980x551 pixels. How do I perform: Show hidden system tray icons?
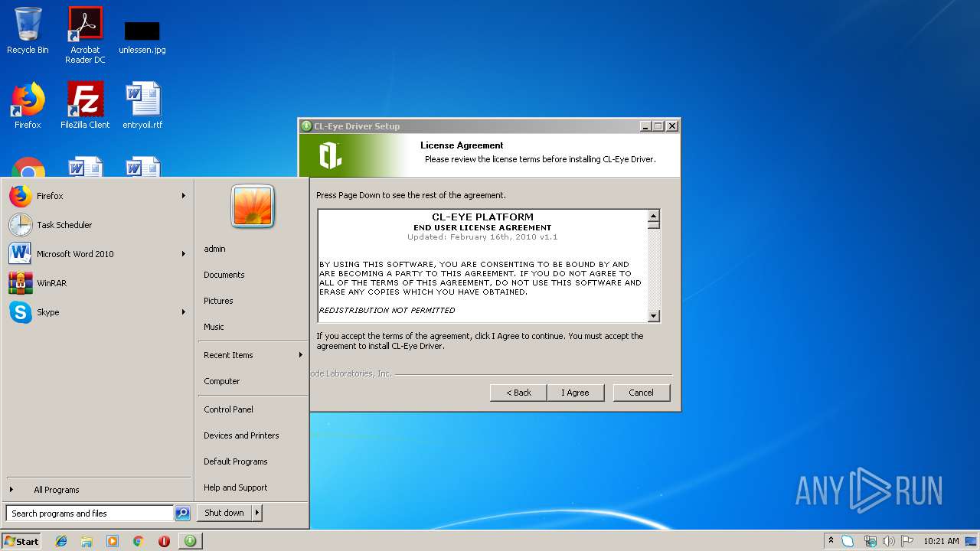831,541
